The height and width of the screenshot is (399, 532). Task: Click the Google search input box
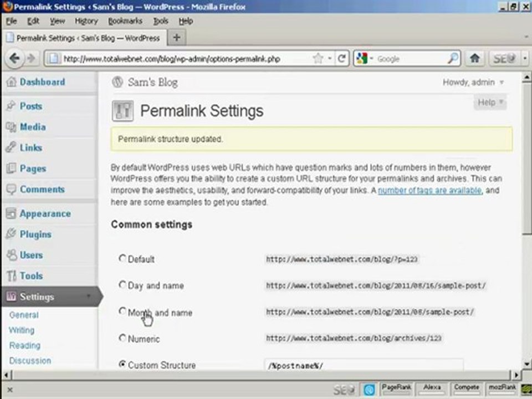[x=410, y=59]
